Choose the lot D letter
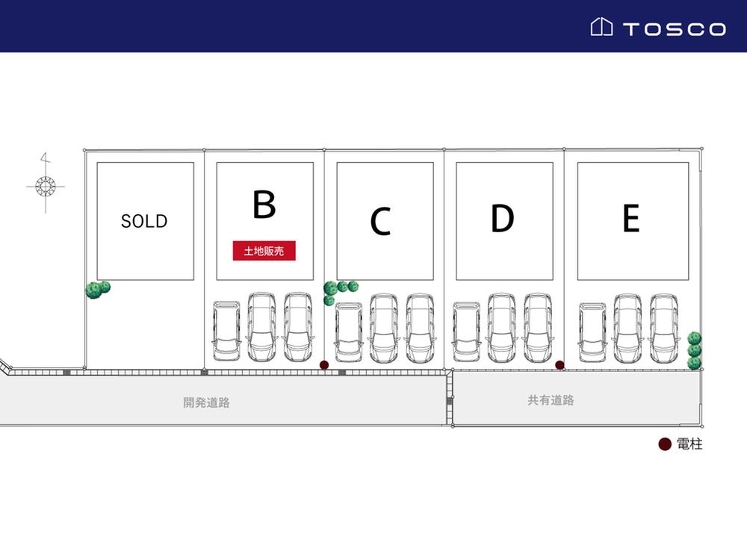 coord(503,219)
